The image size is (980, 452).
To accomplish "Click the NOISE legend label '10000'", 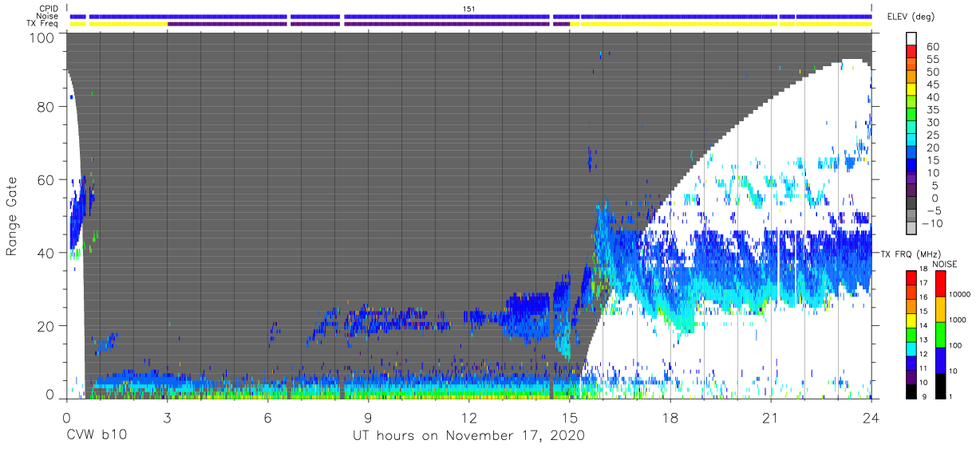I will (961, 294).
